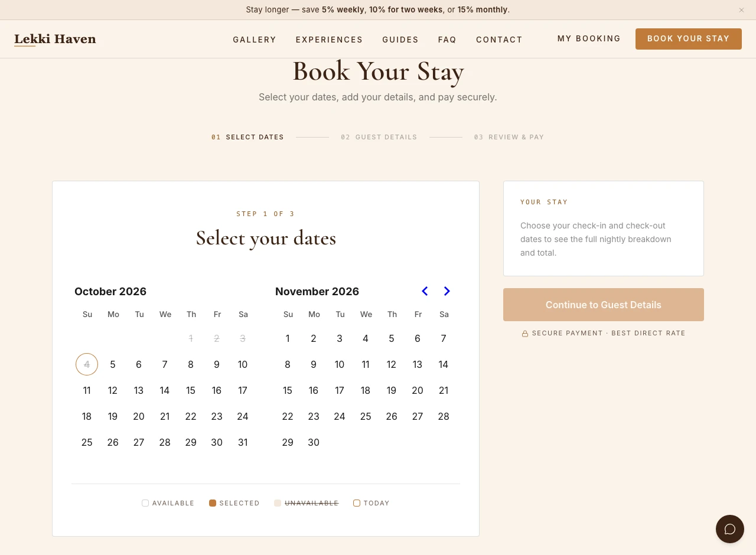Open My Booking link
Screen dimensions: 756x555
(589, 38)
